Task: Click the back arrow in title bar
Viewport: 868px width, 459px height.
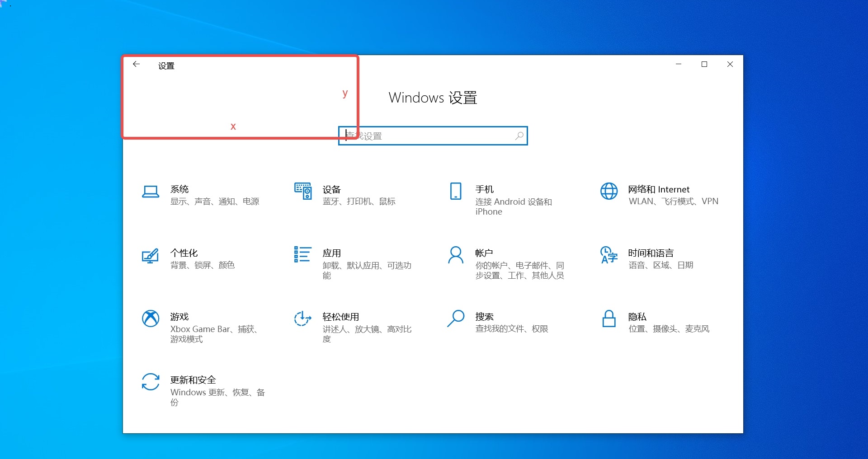Action: (x=136, y=65)
